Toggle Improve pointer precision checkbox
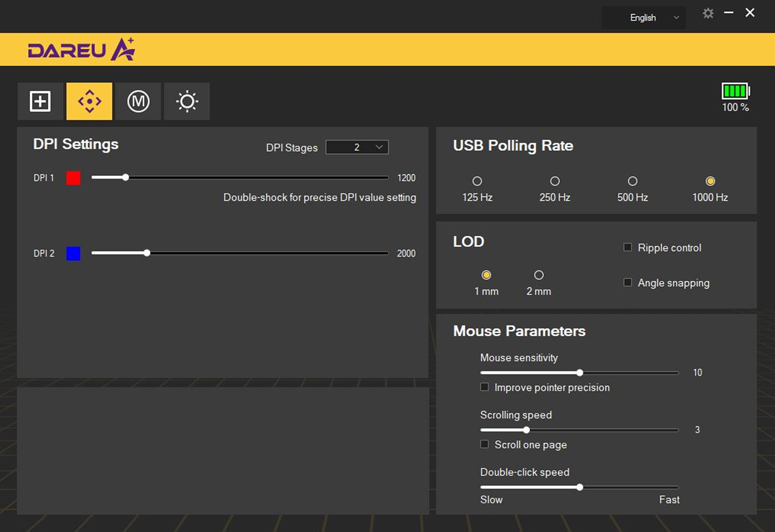The height and width of the screenshot is (532, 775). click(484, 387)
